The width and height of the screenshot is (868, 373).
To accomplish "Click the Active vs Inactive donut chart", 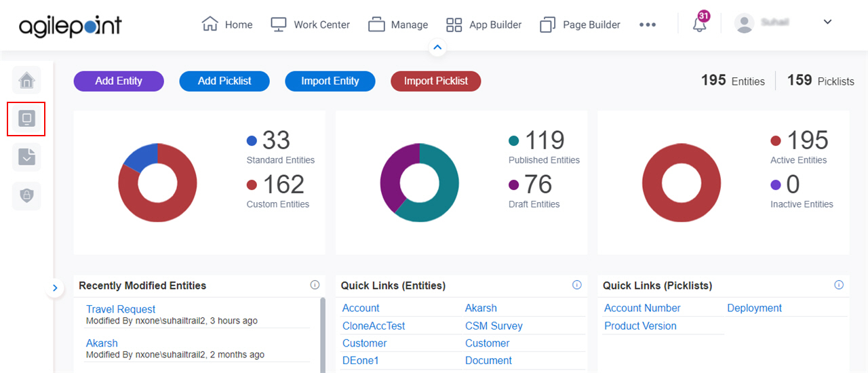I will point(682,182).
